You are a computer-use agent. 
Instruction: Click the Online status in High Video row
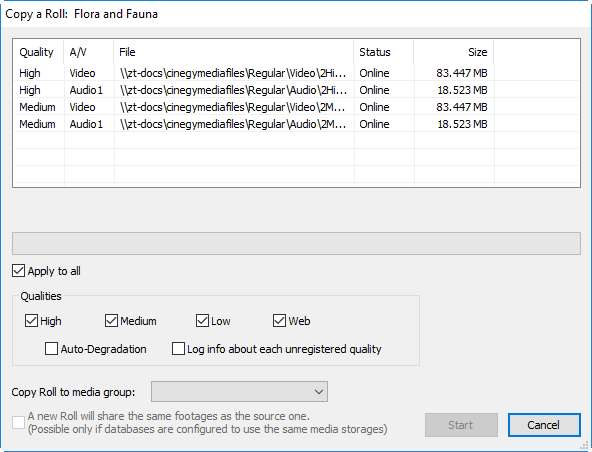tap(374, 73)
